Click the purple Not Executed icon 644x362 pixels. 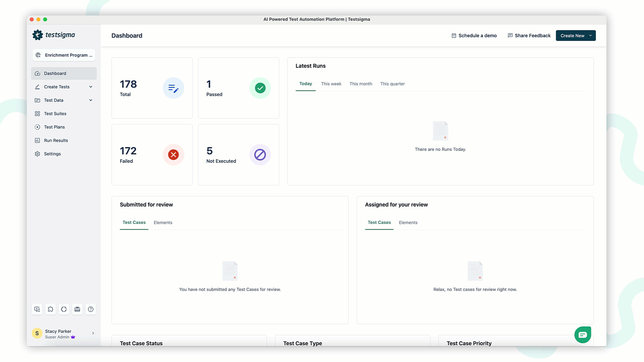(x=260, y=155)
